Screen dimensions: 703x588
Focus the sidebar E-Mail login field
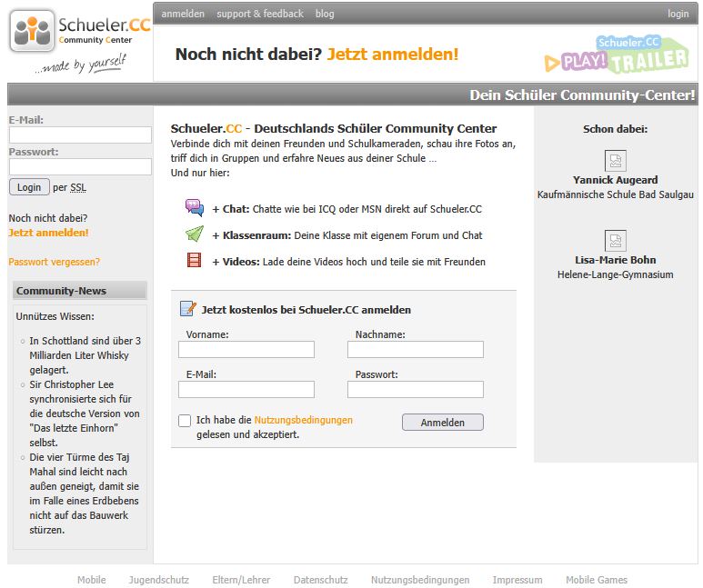(x=80, y=135)
